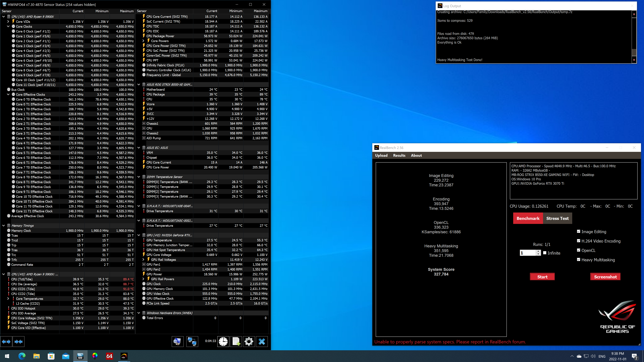Collapse Memory Timings group
The width and height of the screenshot is (644, 362).
(x=4, y=226)
